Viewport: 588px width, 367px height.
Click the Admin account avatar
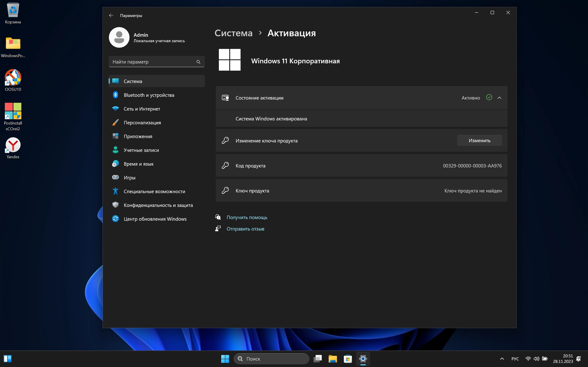(x=119, y=37)
